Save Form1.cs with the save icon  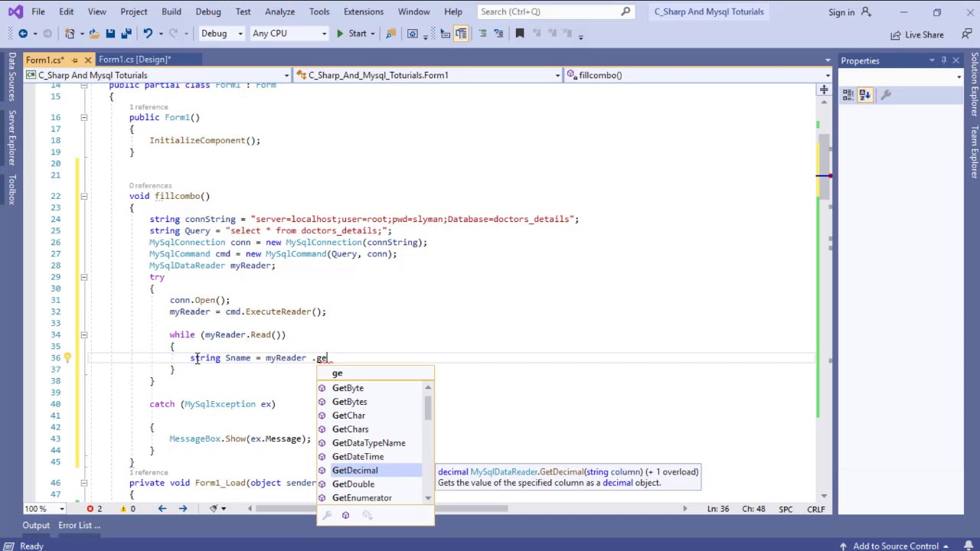[110, 34]
